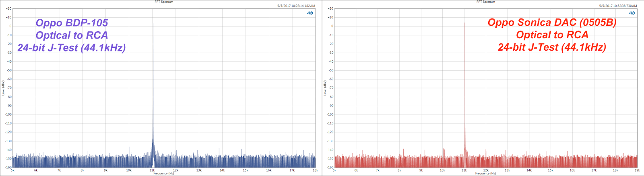Click the timestamp 5/5/2017 10:28:14.182 AM
Image resolution: width=644 pixels, height=176 pixels.
(296, 6)
